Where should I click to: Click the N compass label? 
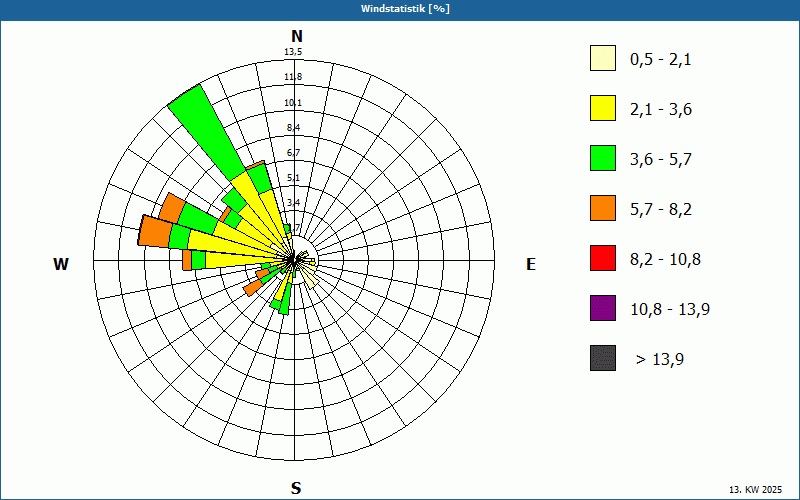click(296, 36)
